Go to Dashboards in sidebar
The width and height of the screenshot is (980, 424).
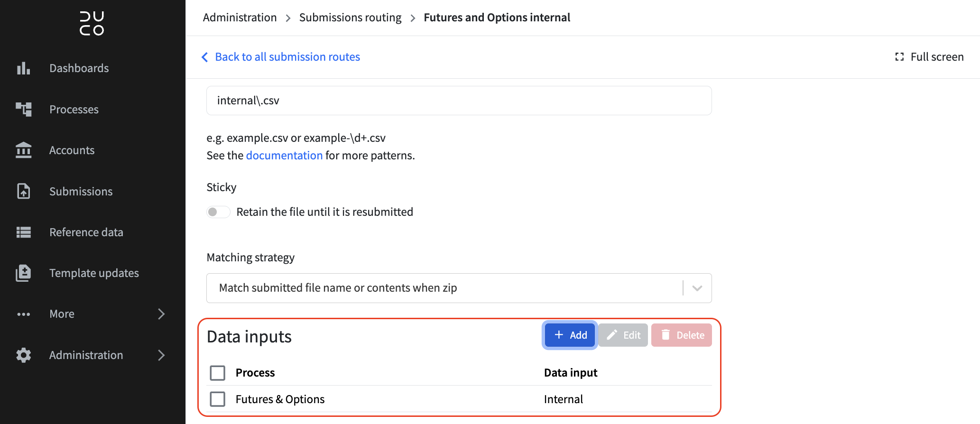coord(79,68)
